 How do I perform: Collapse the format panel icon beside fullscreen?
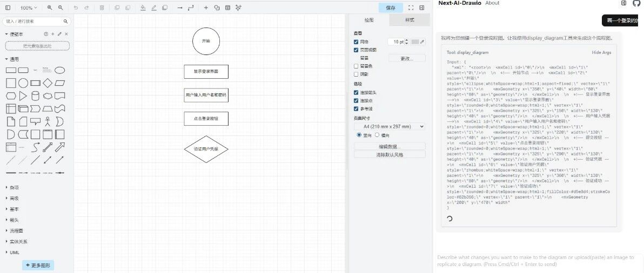(422, 8)
